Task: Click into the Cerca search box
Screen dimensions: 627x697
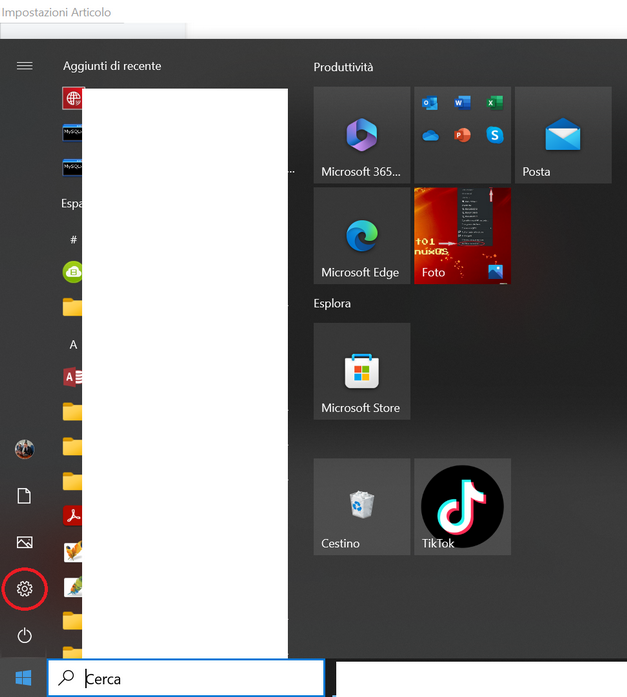Action: click(186, 678)
